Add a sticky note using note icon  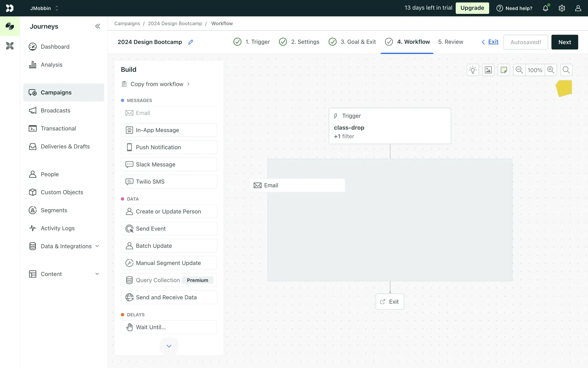coord(503,70)
